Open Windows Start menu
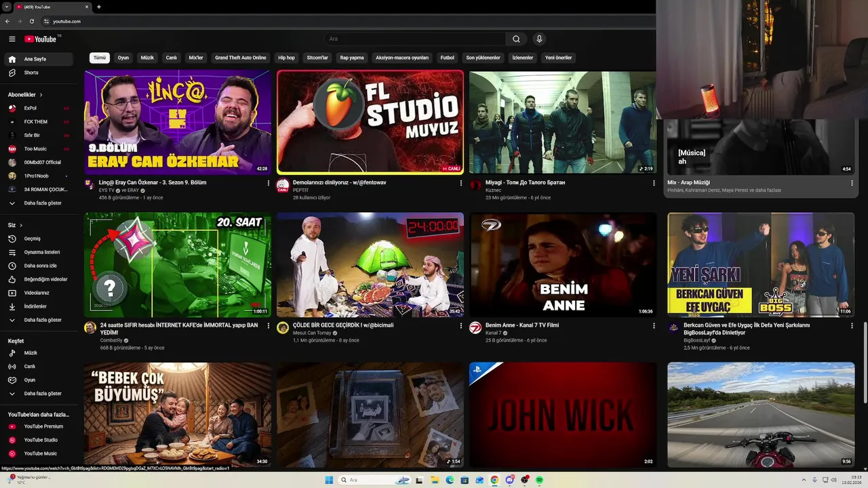 click(329, 480)
